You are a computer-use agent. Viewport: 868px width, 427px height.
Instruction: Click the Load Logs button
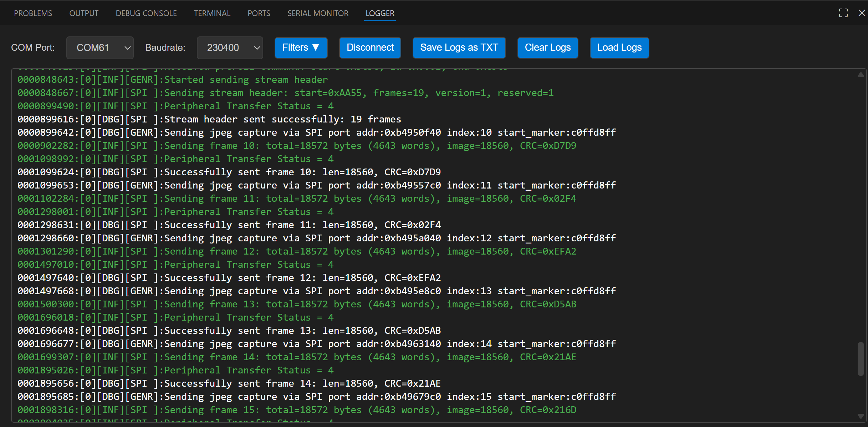tap(619, 47)
